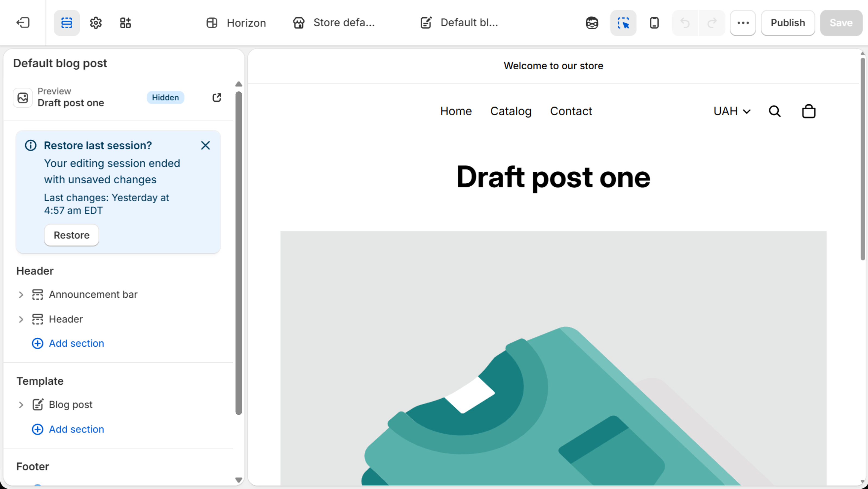The image size is (868, 489).
Task: Click the Hidden status badge
Action: click(165, 98)
